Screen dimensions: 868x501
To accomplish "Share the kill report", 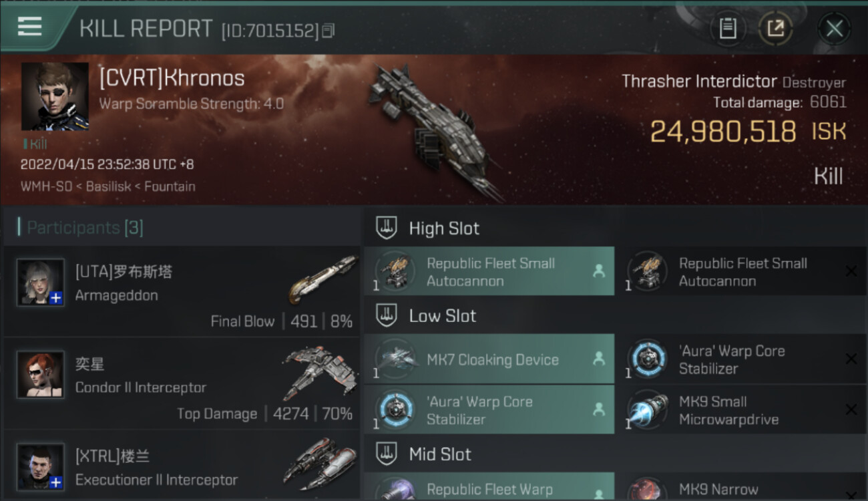I will [x=775, y=28].
